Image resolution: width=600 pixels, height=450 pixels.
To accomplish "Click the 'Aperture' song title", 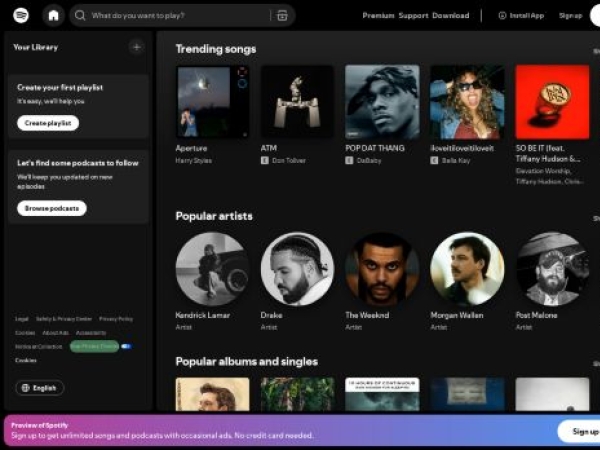I will 191,148.
